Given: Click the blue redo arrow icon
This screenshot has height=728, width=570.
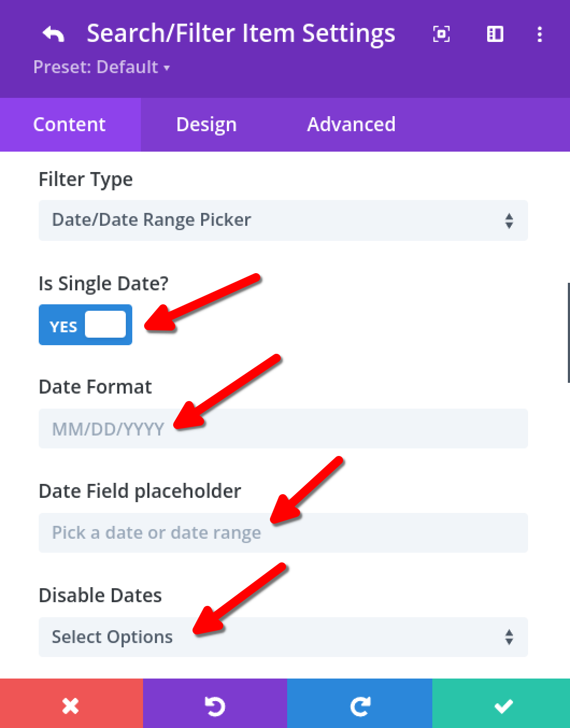Looking at the screenshot, I should click(x=360, y=705).
